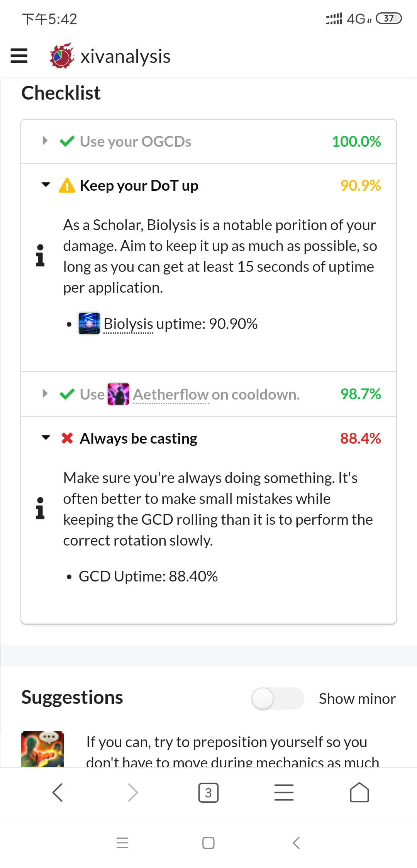Tap the browser forward arrow
The height and width of the screenshot is (868, 417).
pyautogui.click(x=133, y=793)
